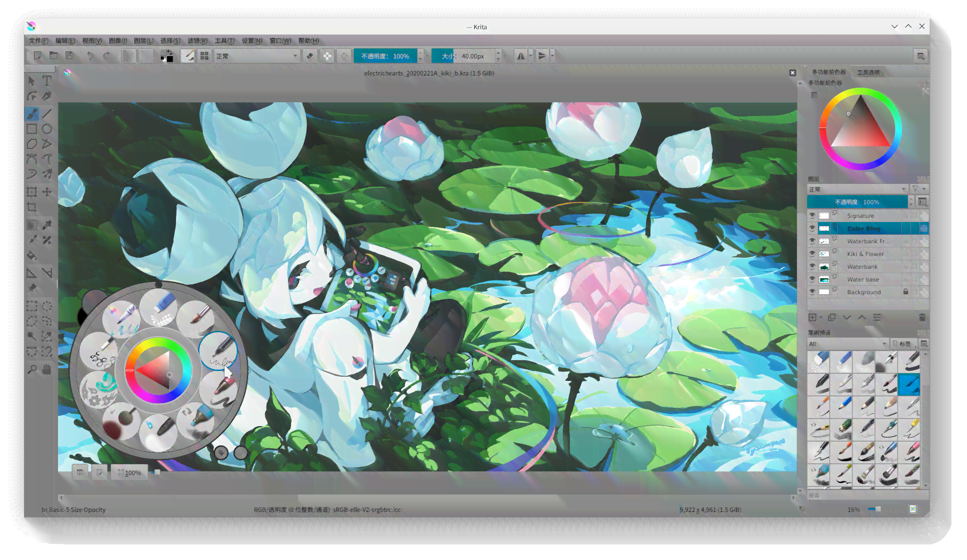Image resolution: width=967 pixels, height=560 pixels.
Task: Select the shape Select arrow tool
Action: click(x=32, y=81)
